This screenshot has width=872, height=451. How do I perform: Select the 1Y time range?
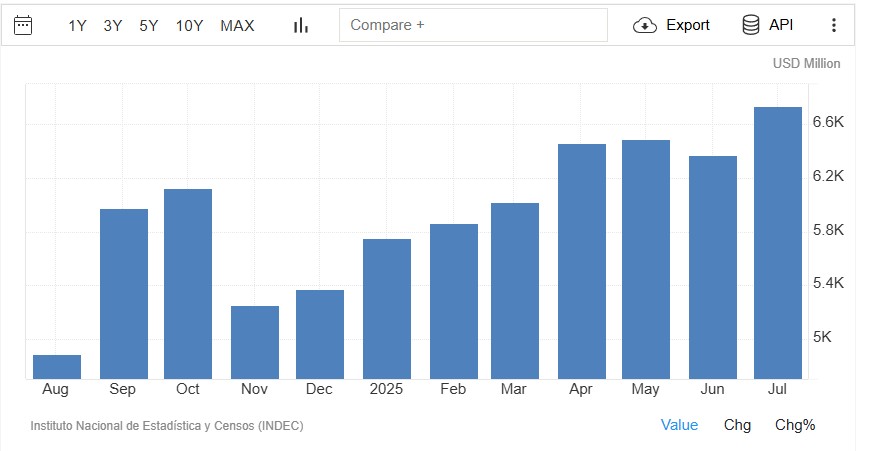tap(78, 25)
